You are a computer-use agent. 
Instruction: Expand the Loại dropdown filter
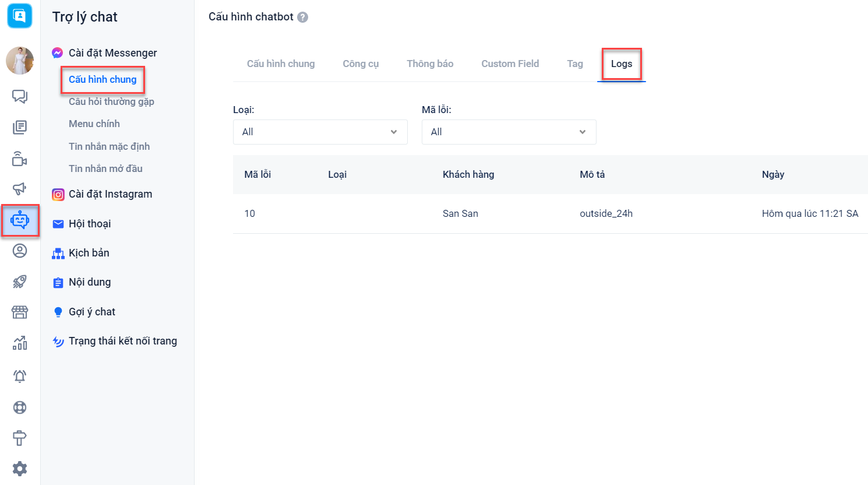coord(320,132)
